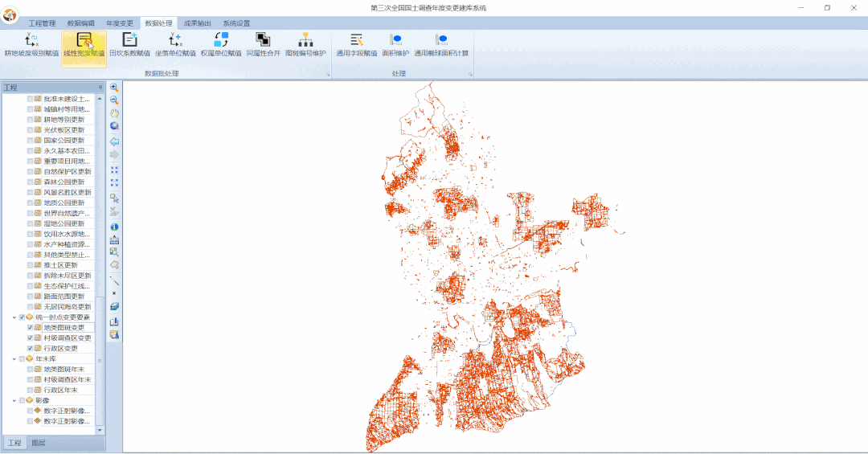Collapse 年末库 tree group
This screenshot has height=454, width=868.
pos(14,358)
